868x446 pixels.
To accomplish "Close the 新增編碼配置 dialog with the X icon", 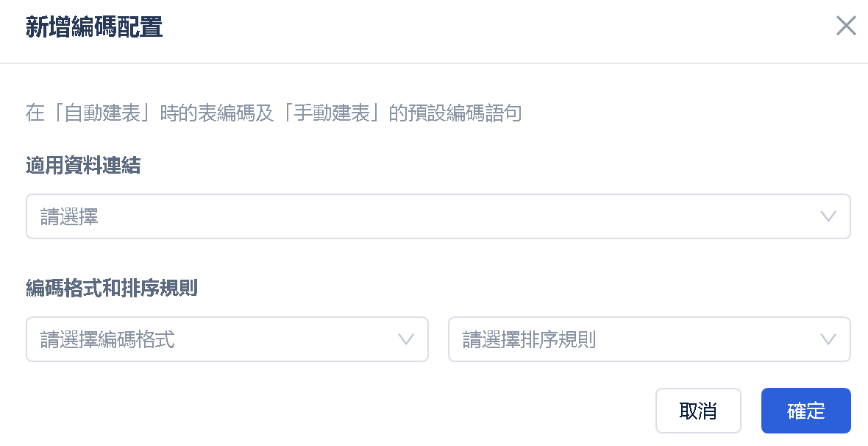I will (x=846, y=26).
